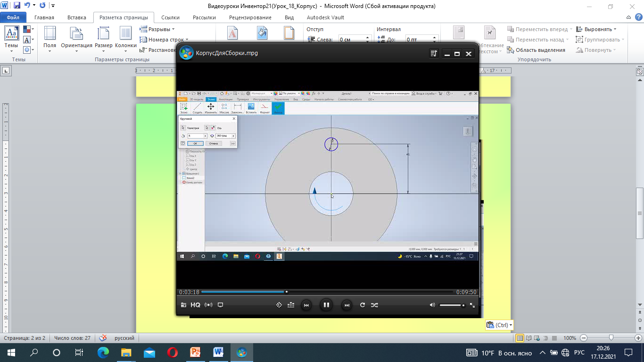Open Opera browser from taskbar
644x362 pixels.
172,352
